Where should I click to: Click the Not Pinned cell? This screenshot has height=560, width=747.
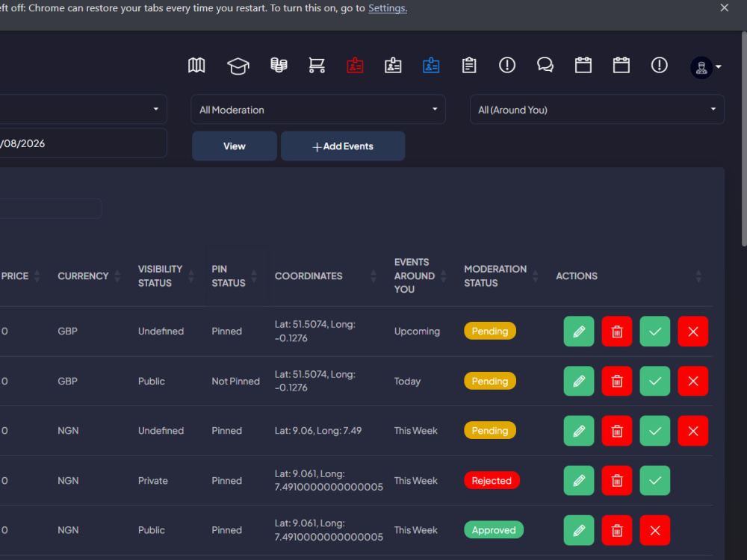tap(236, 381)
